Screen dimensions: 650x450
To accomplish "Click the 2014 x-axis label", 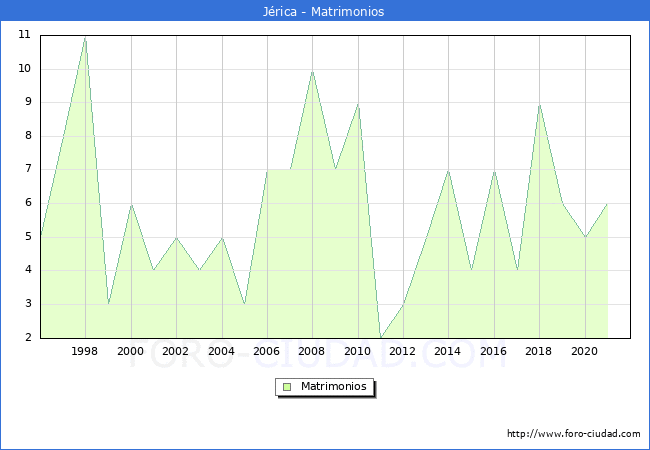I will (448, 351).
